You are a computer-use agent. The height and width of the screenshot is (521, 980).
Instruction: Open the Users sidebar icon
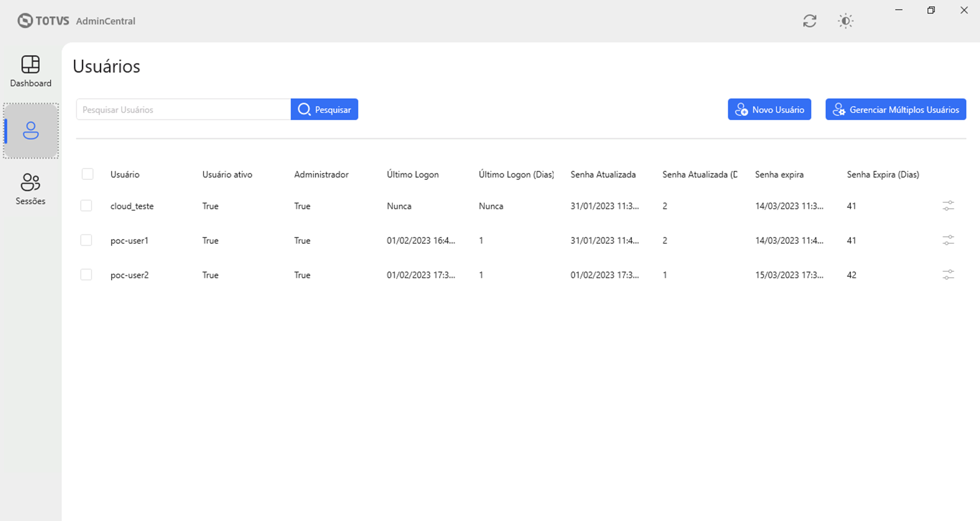pyautogui.click(x=31, y=131)
